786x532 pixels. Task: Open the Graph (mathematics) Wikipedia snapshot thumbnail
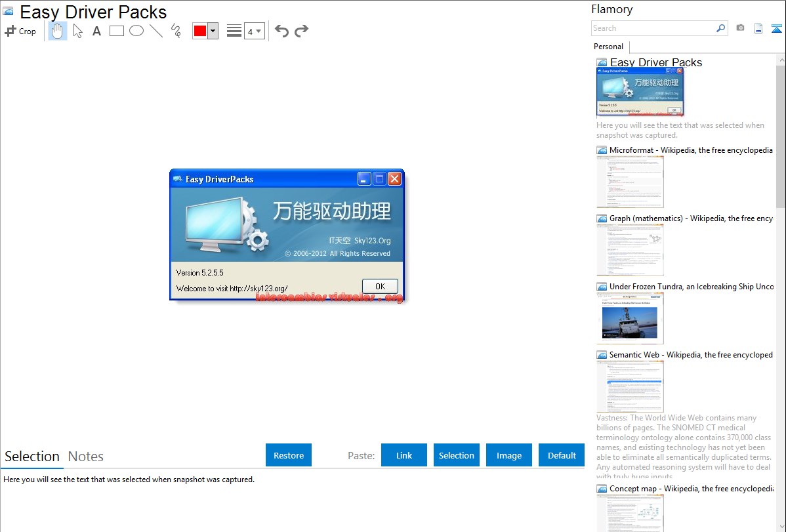point(630,250)
